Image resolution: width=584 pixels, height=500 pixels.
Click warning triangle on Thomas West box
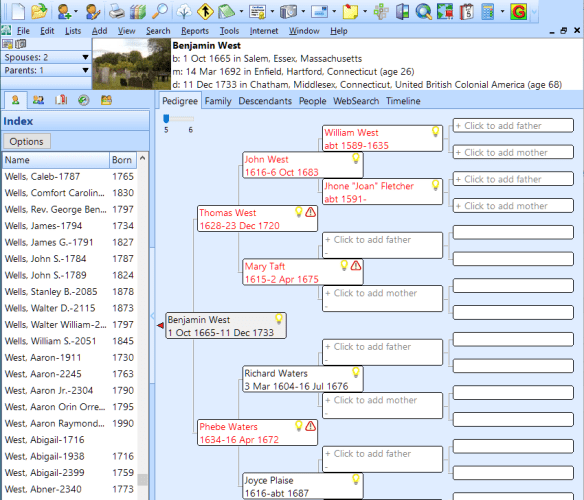(310, 212)
